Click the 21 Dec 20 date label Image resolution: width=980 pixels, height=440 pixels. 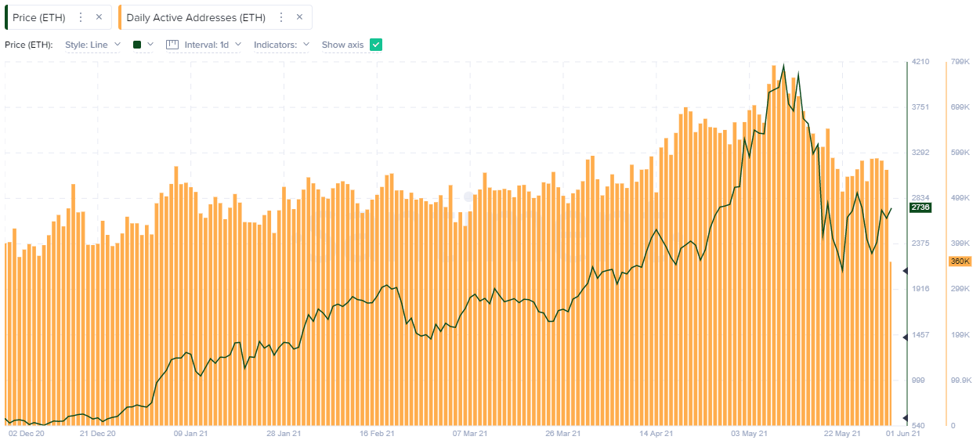(97, 432)
